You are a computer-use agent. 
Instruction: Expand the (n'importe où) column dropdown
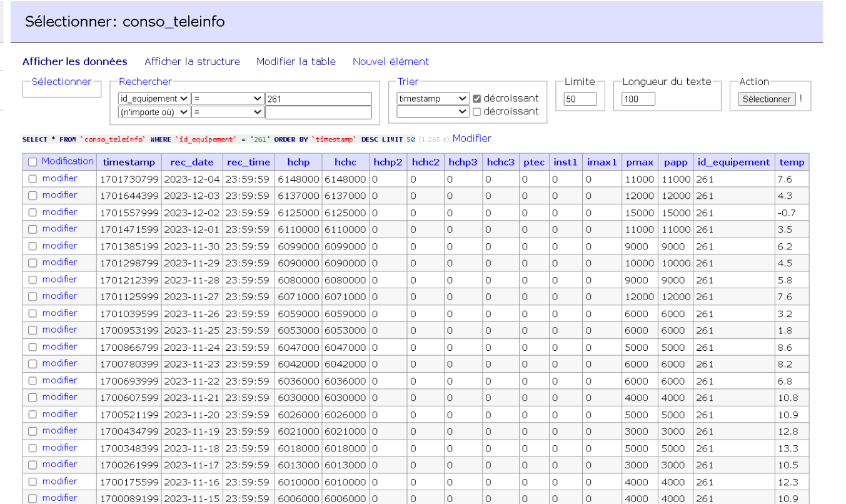(154, 112)
